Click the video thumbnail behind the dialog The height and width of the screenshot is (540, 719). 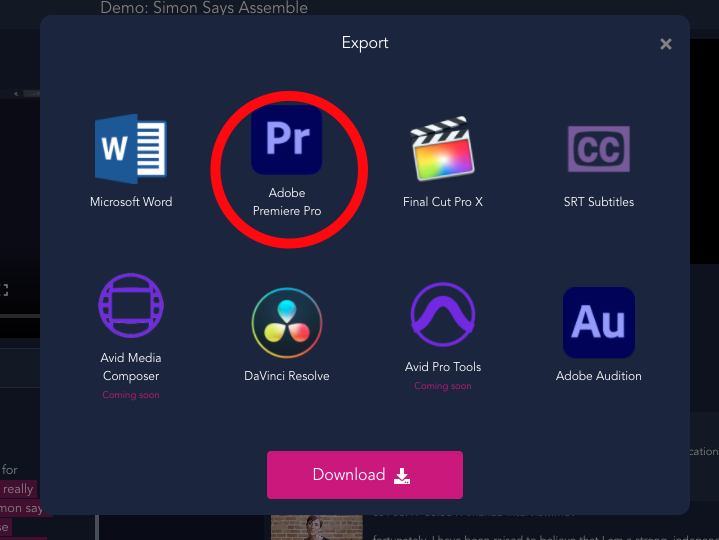click(x=316, y=527)
